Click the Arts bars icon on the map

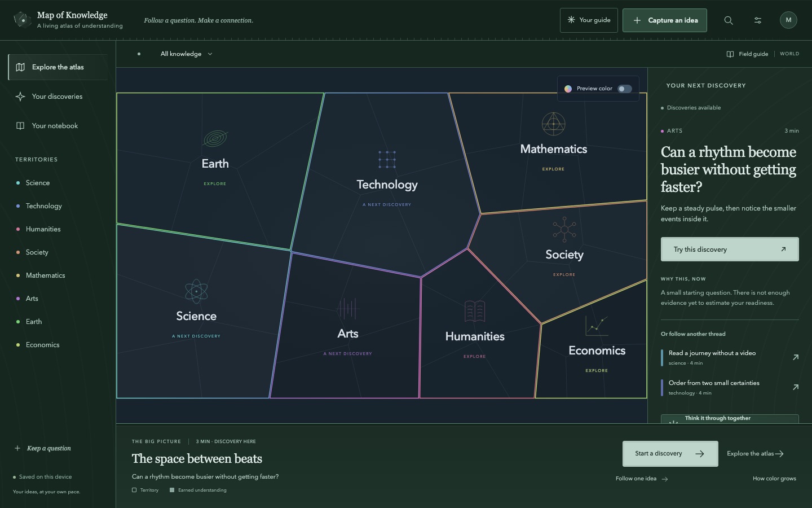tap(348, 309)
